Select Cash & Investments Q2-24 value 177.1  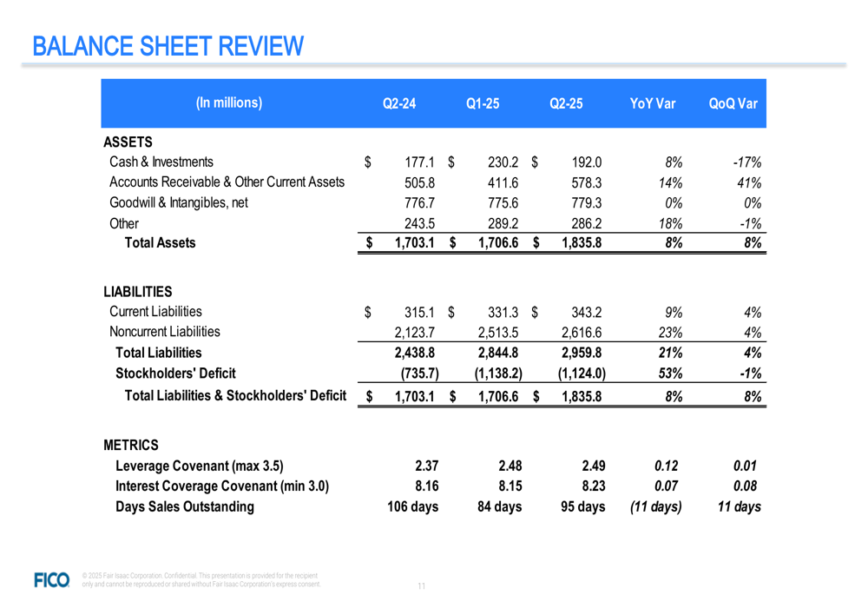[x=419, y=162]
